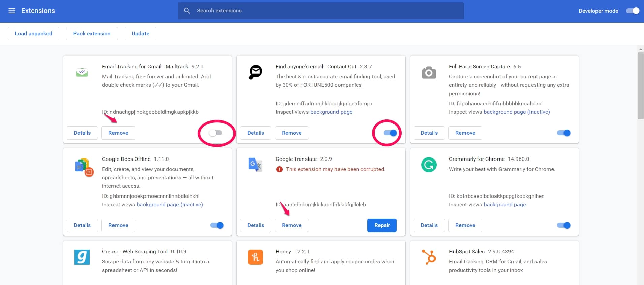The width and height of the screenshot is (644, 285).
Task: Click 'Grepsr - Web Scraping Tool' title
Action: click(135, 252)
